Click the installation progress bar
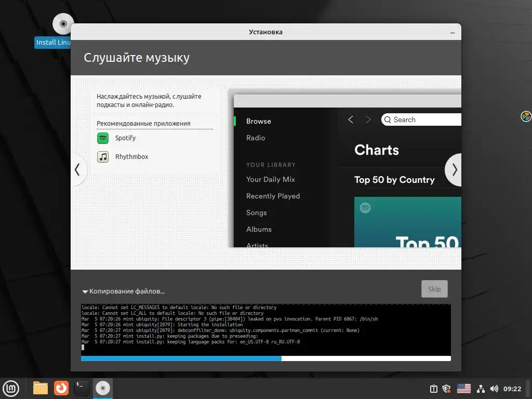The image size is (532, 399). point(266,358)
